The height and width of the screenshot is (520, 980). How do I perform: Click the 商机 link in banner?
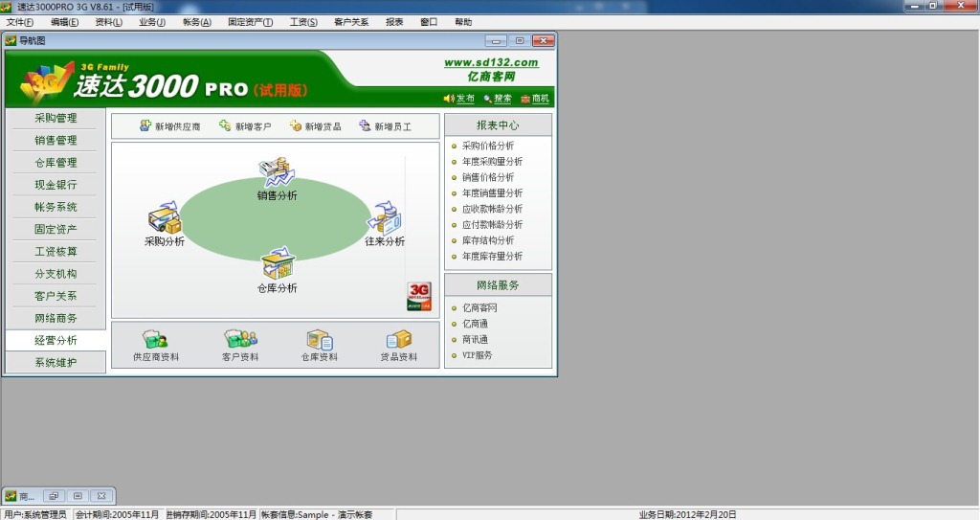click(535, 99)
